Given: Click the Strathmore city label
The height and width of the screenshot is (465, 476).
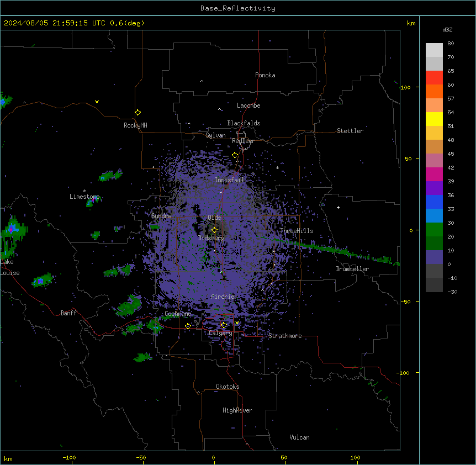Looking at the screenshot, I should (285, 336).
